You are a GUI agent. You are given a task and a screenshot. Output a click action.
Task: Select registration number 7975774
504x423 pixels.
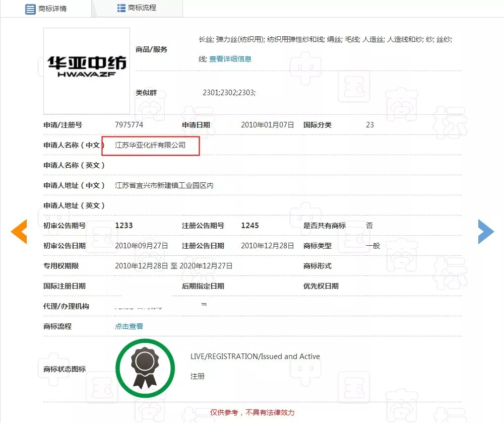tap(129, 124)
